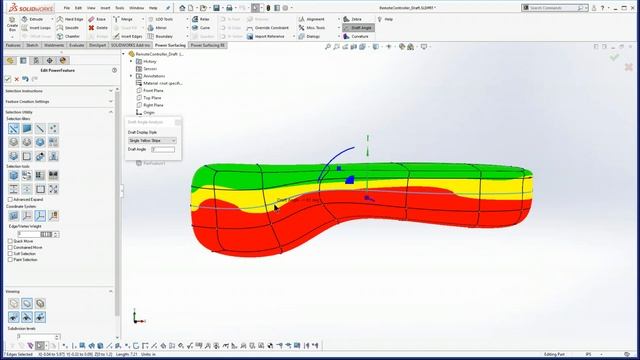The image size is (640, 360).
Task: Click the blue undo arrow in Edit PowerFeature
Action: (x=25, y=79)
